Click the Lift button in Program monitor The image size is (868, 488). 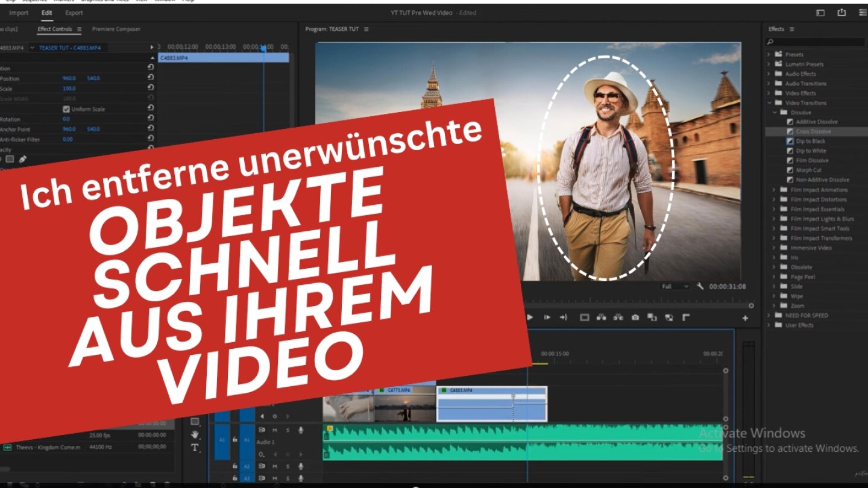[x=601, y=318]
